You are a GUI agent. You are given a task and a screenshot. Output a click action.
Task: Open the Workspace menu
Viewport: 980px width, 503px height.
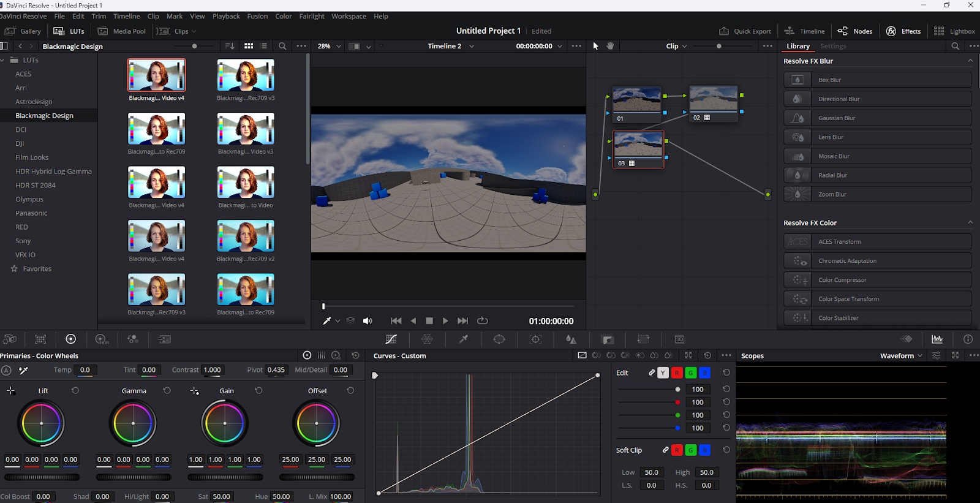point(349,16)
